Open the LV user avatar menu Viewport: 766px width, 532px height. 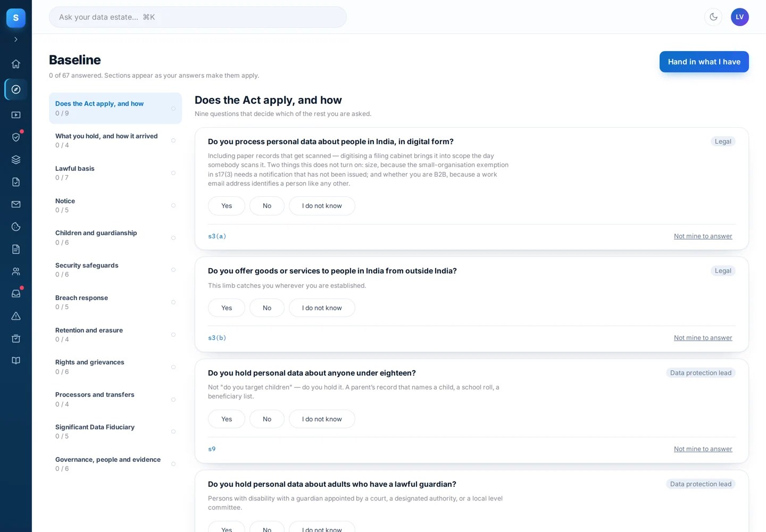(x=740, y=17)
